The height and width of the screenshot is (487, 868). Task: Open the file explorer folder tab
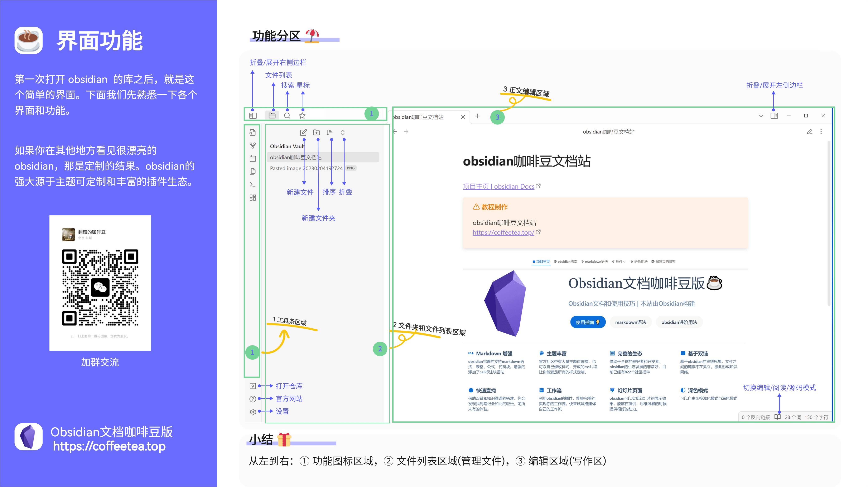coord(272,116)
